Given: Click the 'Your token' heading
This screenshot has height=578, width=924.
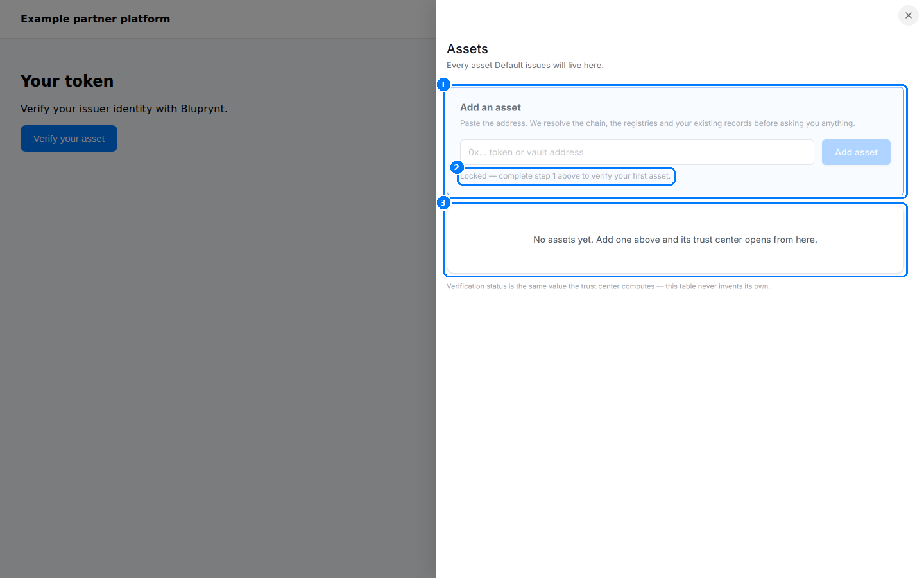Looking at the screenshot, I should [67, 81].
